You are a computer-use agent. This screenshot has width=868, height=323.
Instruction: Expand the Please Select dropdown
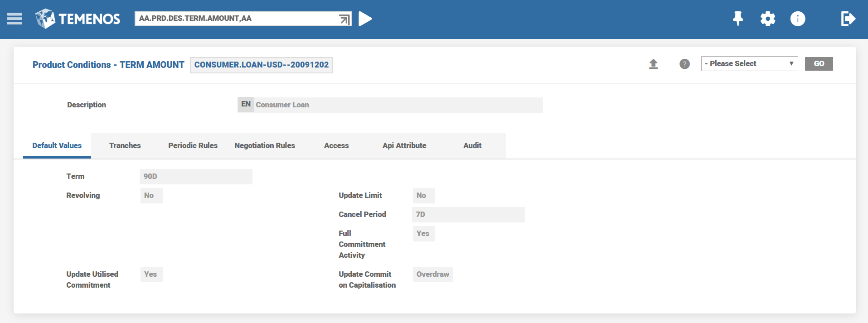pyautogui.click(x=749, y=63)
